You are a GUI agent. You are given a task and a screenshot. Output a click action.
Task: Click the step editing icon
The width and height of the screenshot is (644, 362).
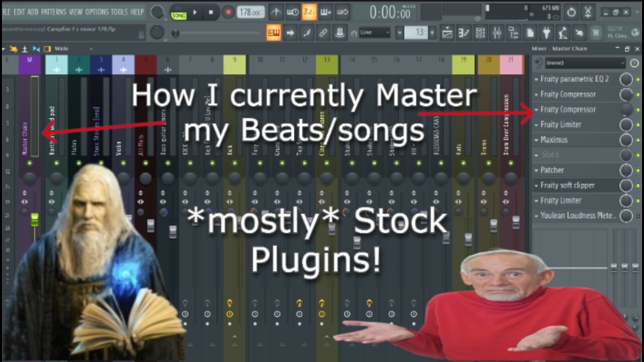(x=307, y=33)
